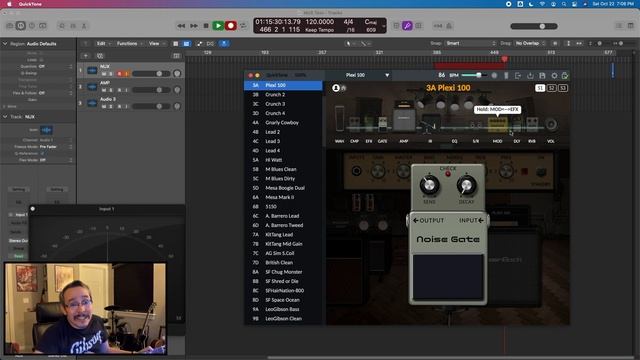The image size is (640, 360).
Task: Open the Functions menu in tracks area
Action: [x=129, y=43]
